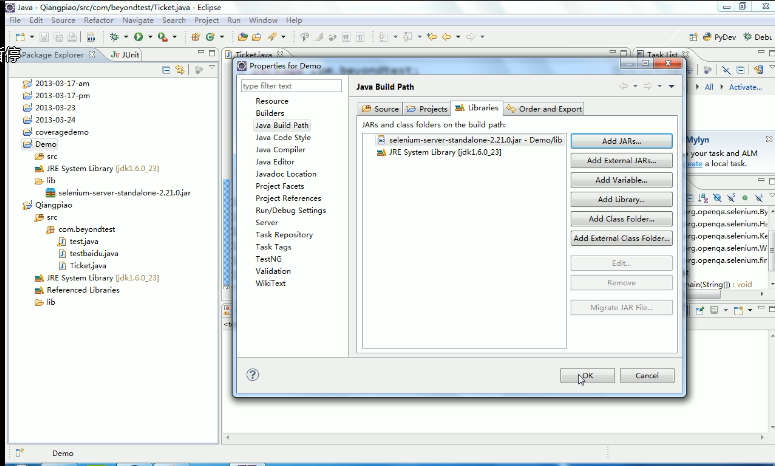Click the Add Variable... button
Image resolution: width=775 pixels, height=466 pixels.
click(x=621, y=180)
